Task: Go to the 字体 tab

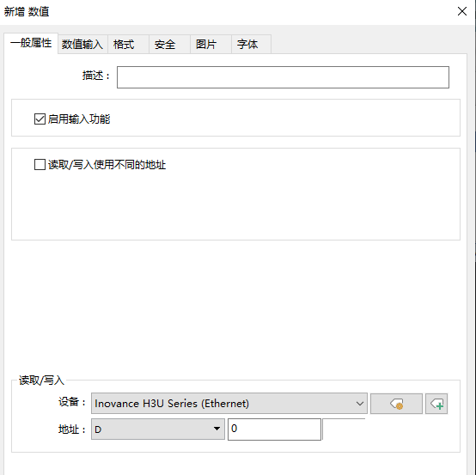Action: (x=252, y=45)
